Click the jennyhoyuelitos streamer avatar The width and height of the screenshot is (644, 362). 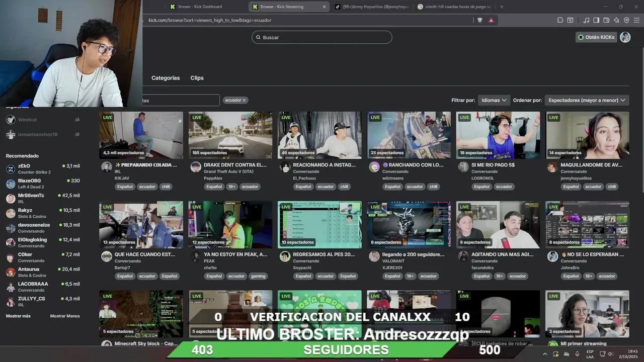552,167
